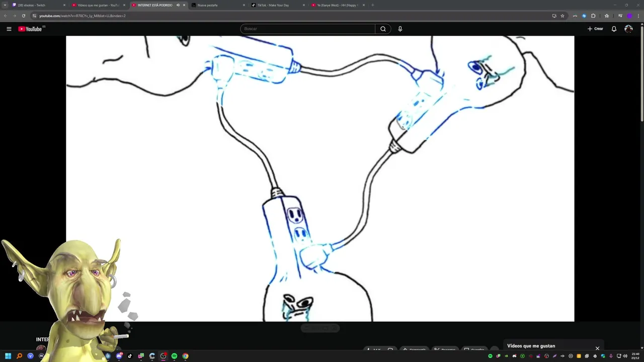Image resolution: width=644 pixels, height=362 pixels.
Task: Click the search magnifier button on YouTube
Action: [383, 29]
